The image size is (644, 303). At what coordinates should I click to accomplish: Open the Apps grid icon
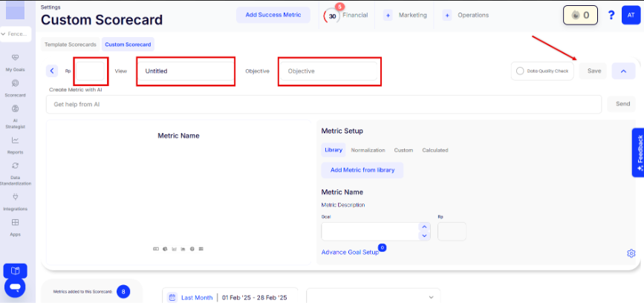click(16, 222)
